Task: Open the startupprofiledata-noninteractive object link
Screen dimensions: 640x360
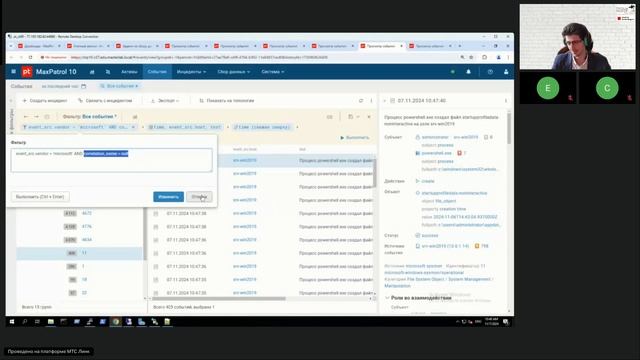Action: click(454, 193)
